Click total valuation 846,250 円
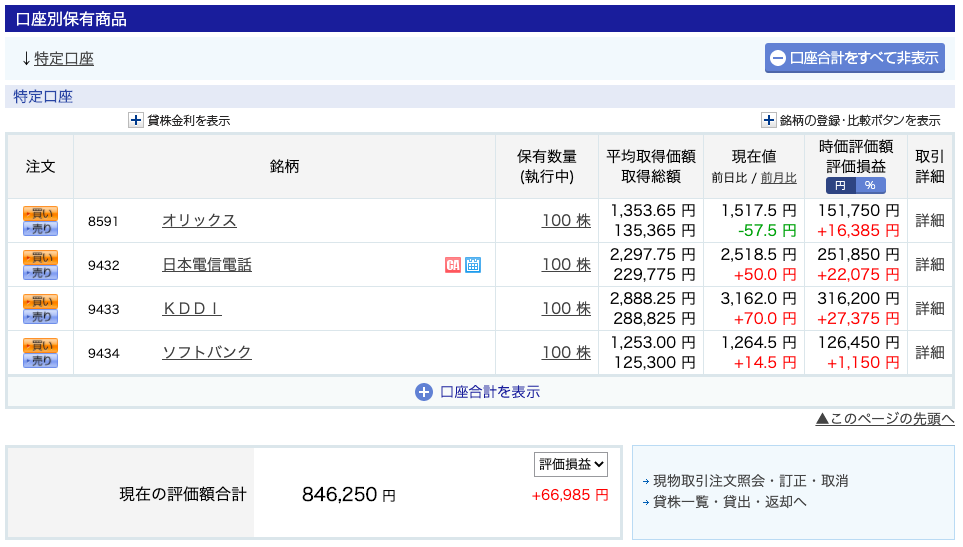This screenshot has height=547, width=963. click(x=348, y=494)
